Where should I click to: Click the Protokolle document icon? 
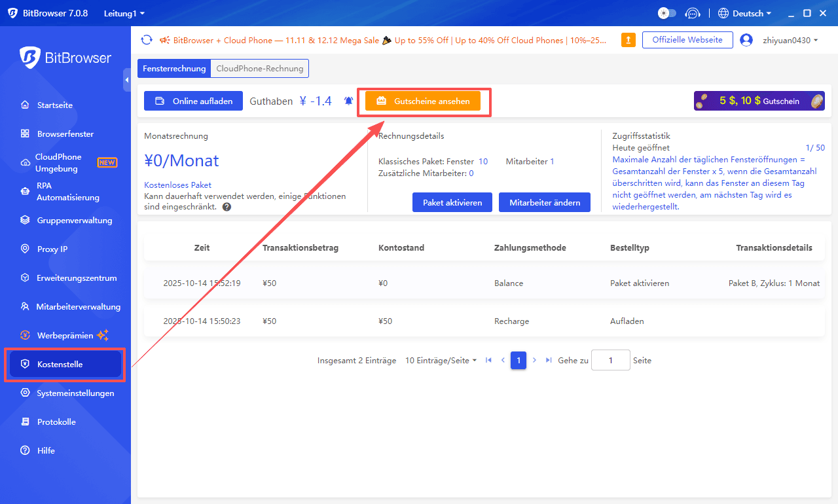[x=25, y=422]
